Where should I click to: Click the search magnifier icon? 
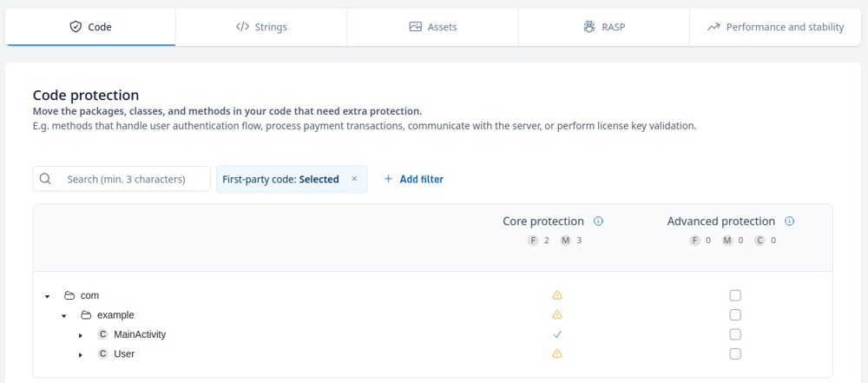point(46,179)
